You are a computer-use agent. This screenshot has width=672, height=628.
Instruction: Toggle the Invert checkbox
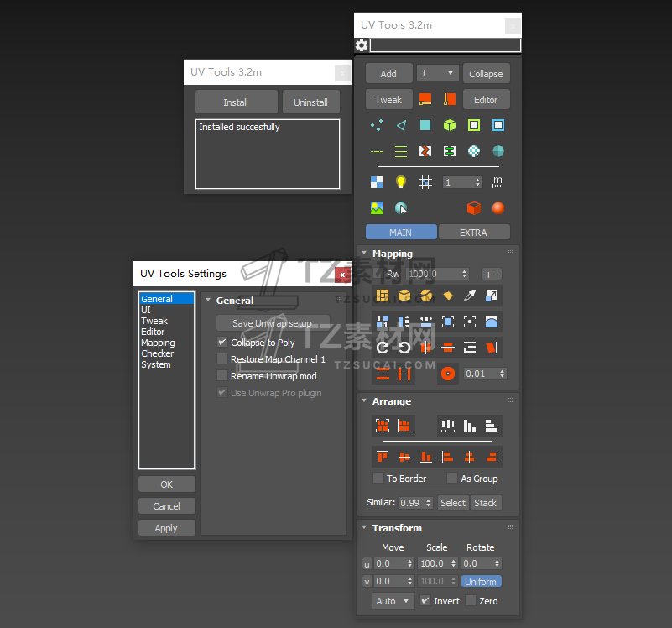(425, 600)
